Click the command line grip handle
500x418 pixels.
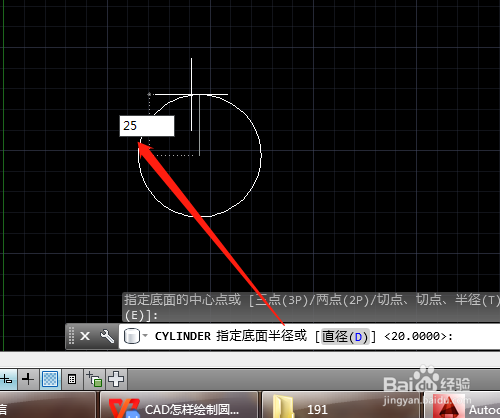coord(71,336)
